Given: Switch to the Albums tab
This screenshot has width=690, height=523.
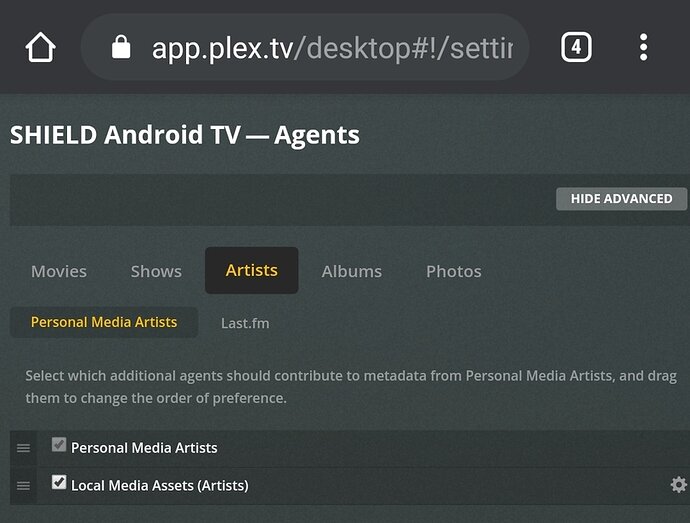Looking at the screenshot, I should click(352, 271).
